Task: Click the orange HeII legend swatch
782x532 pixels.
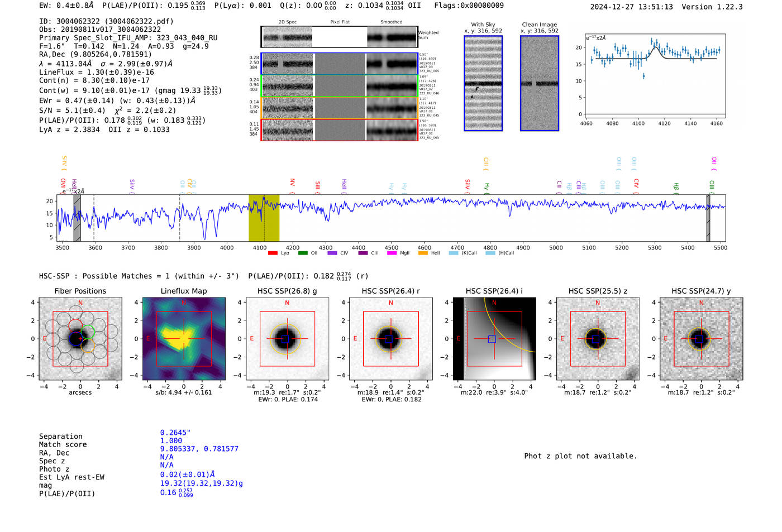Action: click(x=423, y=253)
